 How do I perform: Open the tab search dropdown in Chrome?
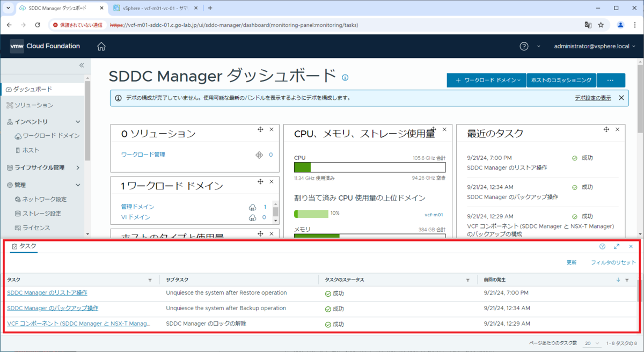tap(8, 8)
